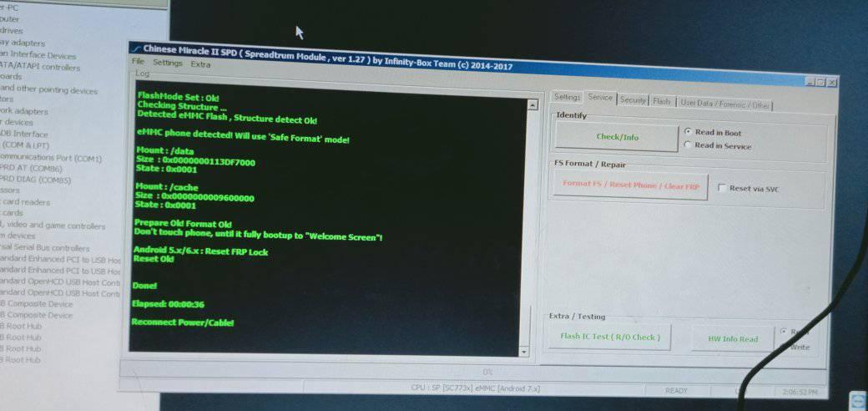Click 'Mount : /data' log line
The width and height of the screenshot is (868, 411).
164,150
